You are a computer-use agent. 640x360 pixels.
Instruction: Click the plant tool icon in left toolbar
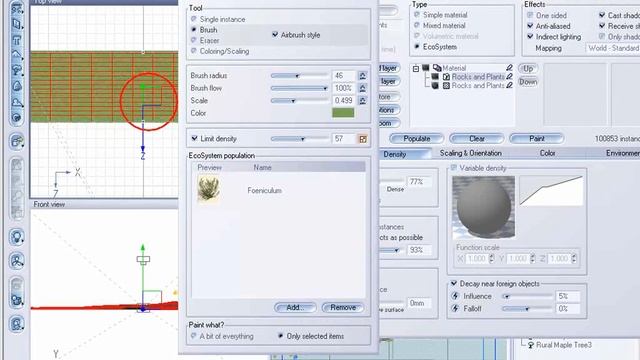[17, 71]
